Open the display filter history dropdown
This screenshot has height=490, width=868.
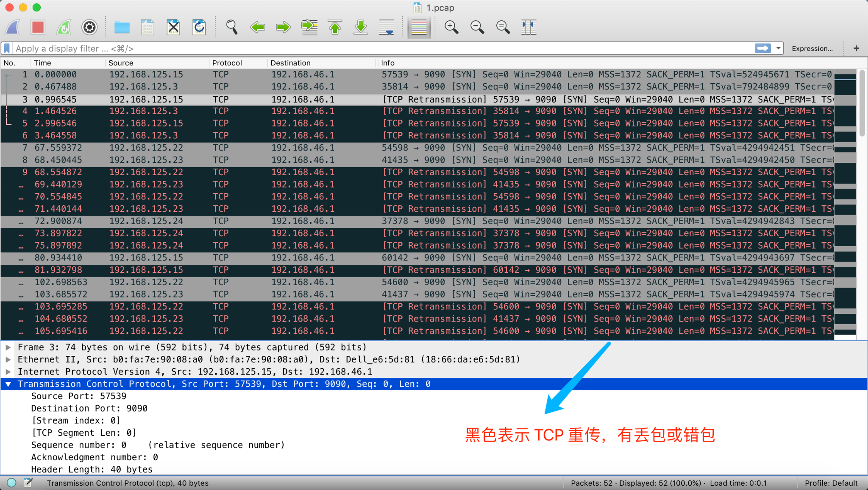point(778,48)
